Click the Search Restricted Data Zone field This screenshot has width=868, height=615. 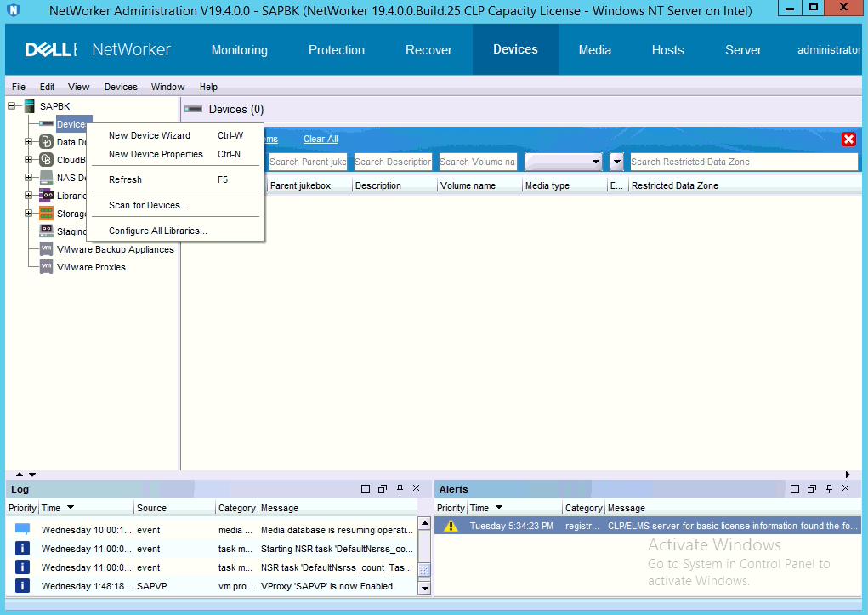coord(743,162)
